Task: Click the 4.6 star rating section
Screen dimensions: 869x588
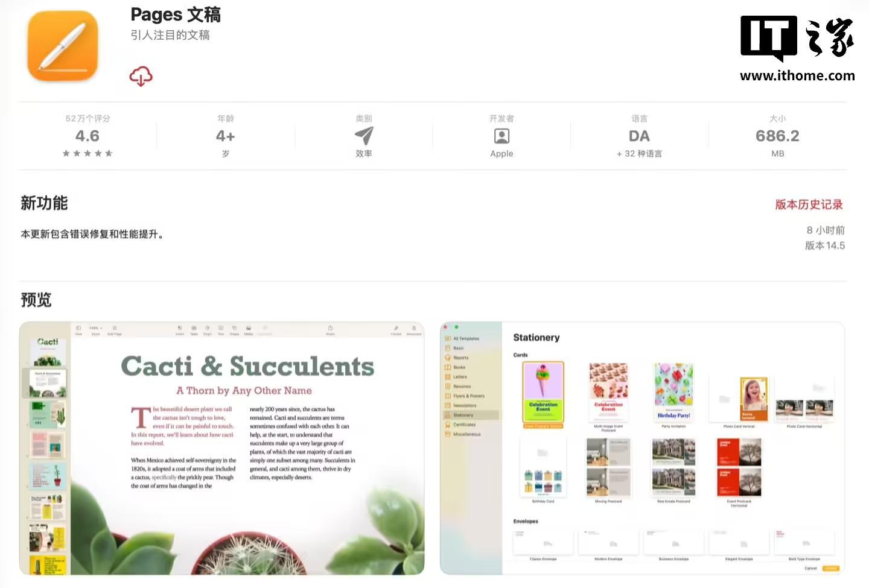Action: 88,136
